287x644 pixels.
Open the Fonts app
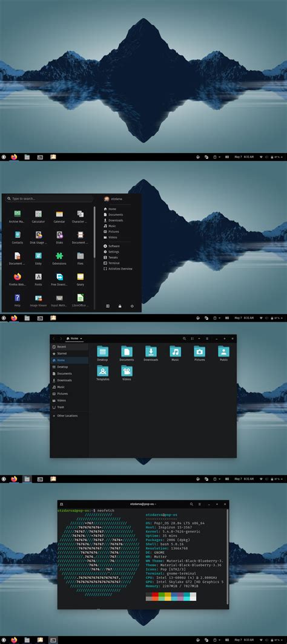pyautogui.click(x=38, y=279)
